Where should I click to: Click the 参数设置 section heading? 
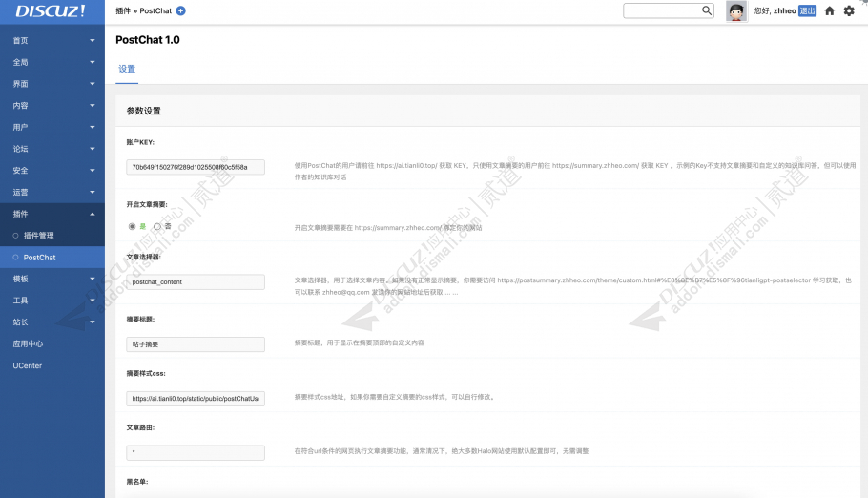[x=143, y=111]
